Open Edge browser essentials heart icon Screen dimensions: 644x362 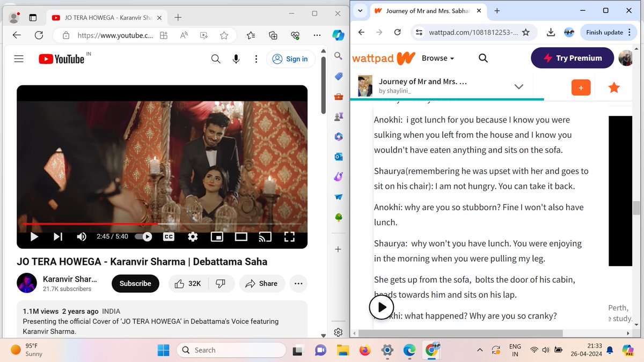tap(295, 35)
